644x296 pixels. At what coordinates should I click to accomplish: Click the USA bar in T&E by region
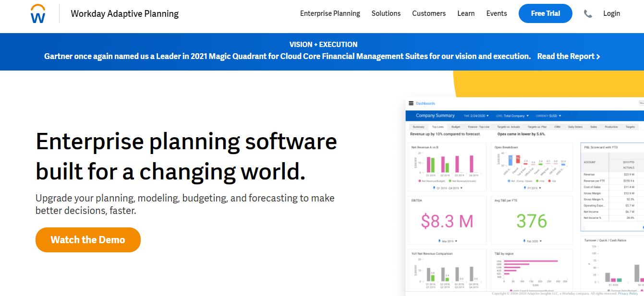pos(530,261)
